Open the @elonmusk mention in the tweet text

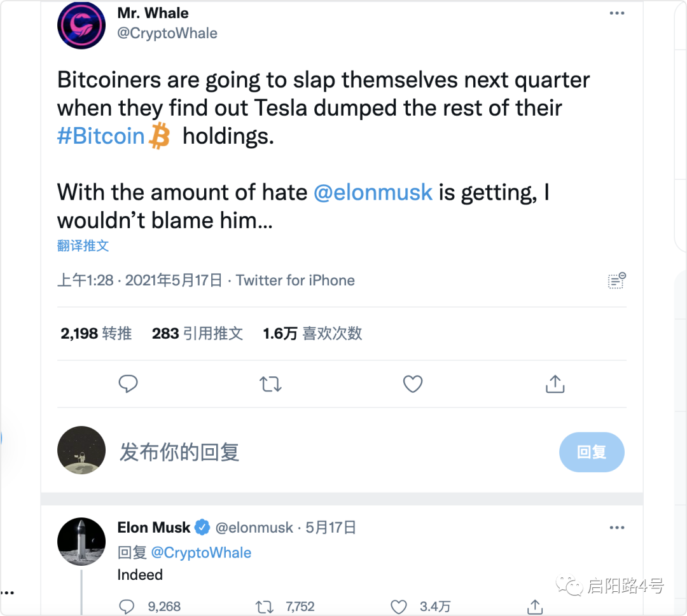click(373, 192)
